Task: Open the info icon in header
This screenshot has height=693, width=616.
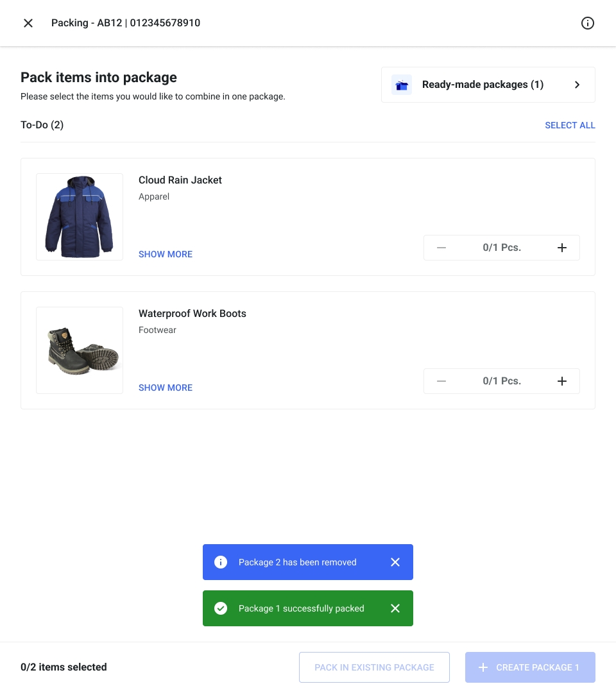Action: (x=587, y=23)
